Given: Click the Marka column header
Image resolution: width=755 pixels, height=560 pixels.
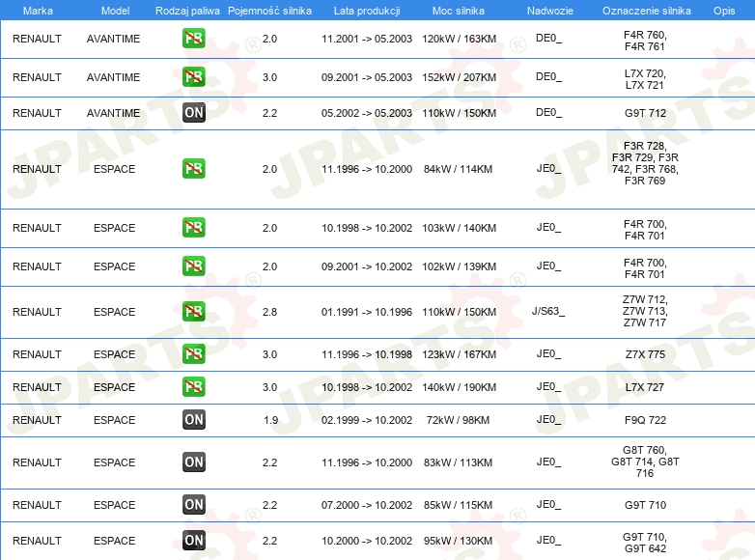Looking at the screenshot, I should pos(38,11).
